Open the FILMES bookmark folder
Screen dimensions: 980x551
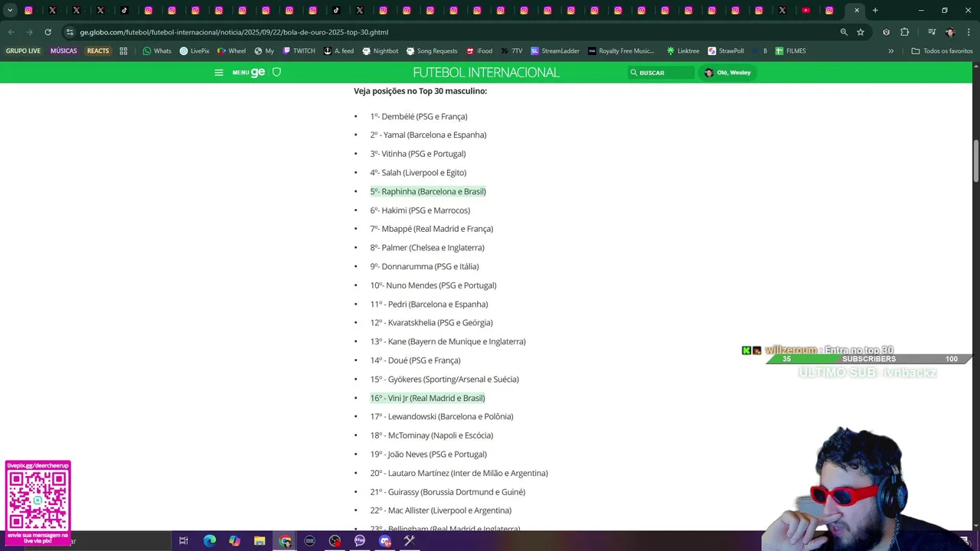click(790, 51)
